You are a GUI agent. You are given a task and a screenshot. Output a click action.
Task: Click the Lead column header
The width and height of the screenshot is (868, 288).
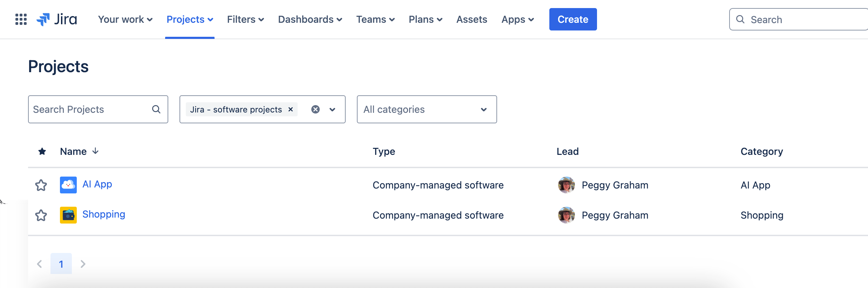(x=568, y=151)
